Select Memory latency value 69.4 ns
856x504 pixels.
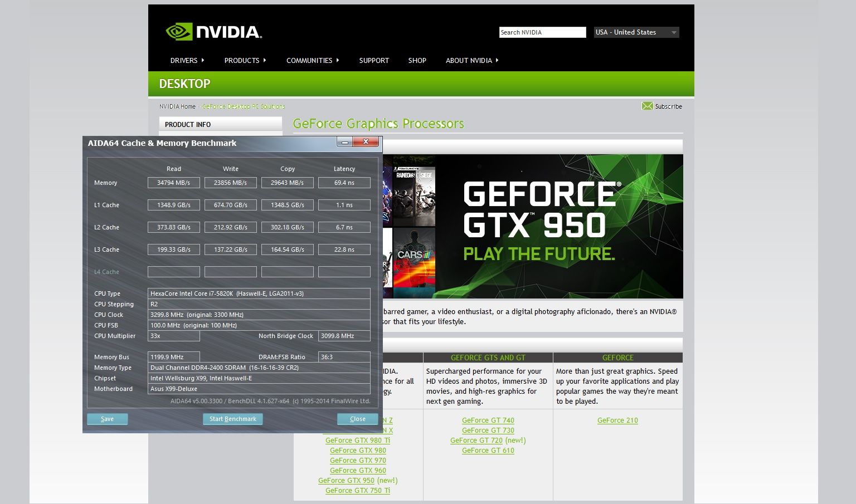(344, 183)
